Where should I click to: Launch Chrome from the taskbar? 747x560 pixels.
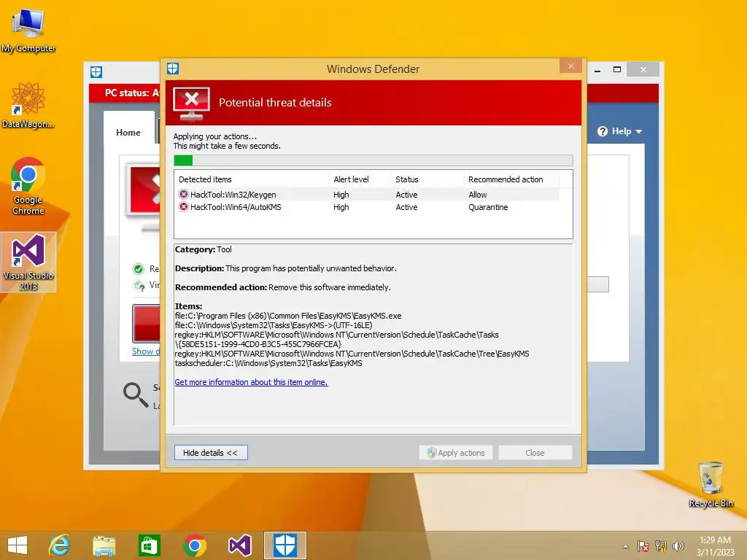[194, 545]
